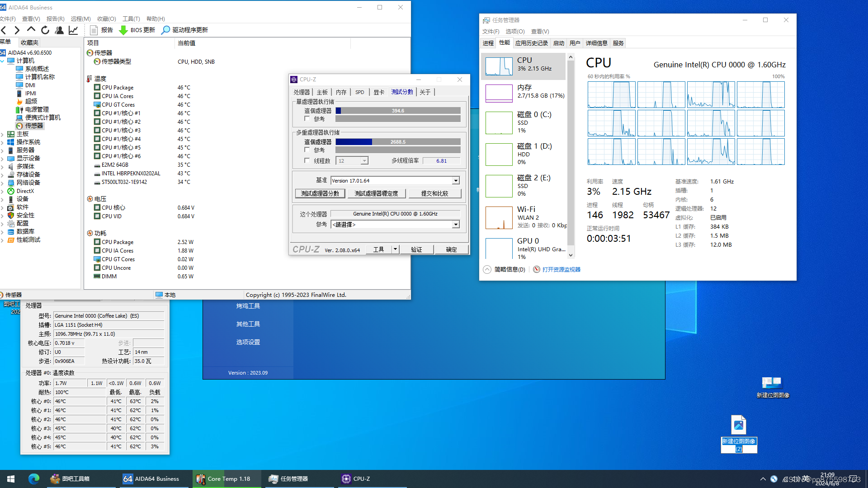This screenshot has width=868, height=488.
Task: Click 提交和比較 button in CPU-Z
Action: pyautogui.click(x=434, y=193)
